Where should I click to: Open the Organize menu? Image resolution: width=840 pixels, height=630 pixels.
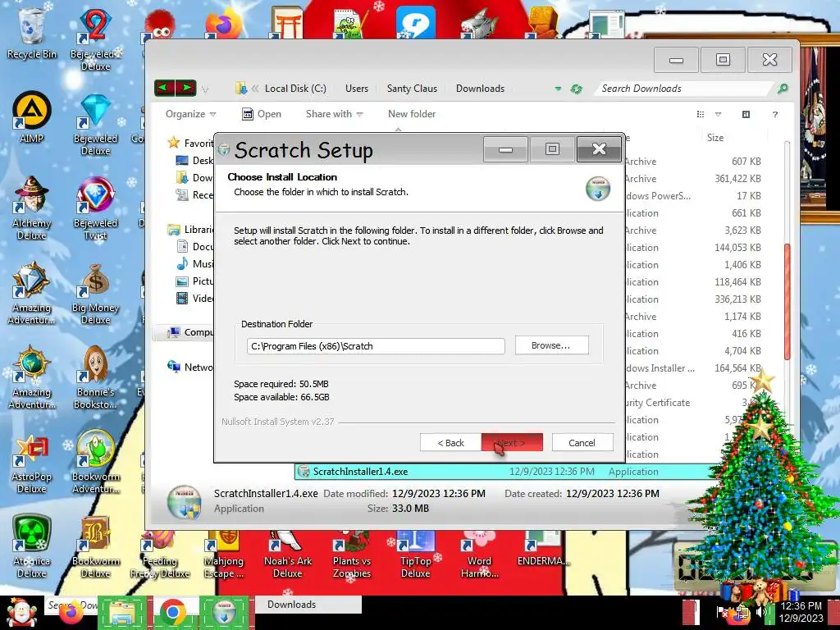pos(190,113)
